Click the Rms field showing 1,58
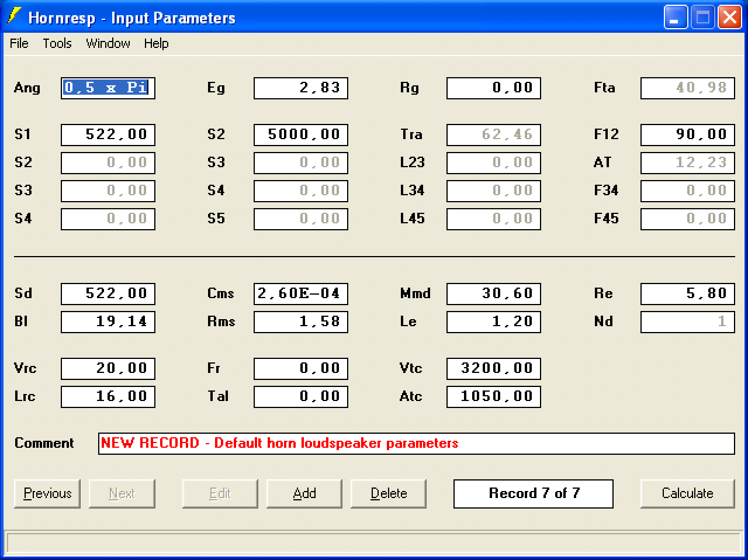The height and width of the screenshot is (560, 748). click(301, 322)
